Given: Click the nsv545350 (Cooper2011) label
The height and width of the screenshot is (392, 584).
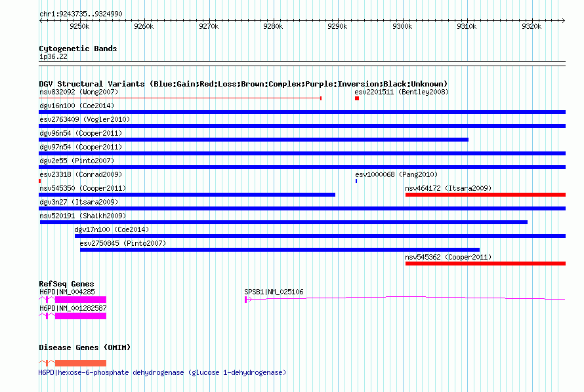Looking at the screenshot, I should pyautogui.click(x=83, y=188).
